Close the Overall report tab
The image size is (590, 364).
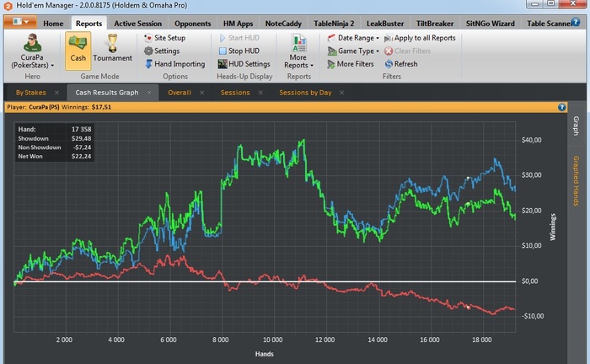click(x=202, y=93)
